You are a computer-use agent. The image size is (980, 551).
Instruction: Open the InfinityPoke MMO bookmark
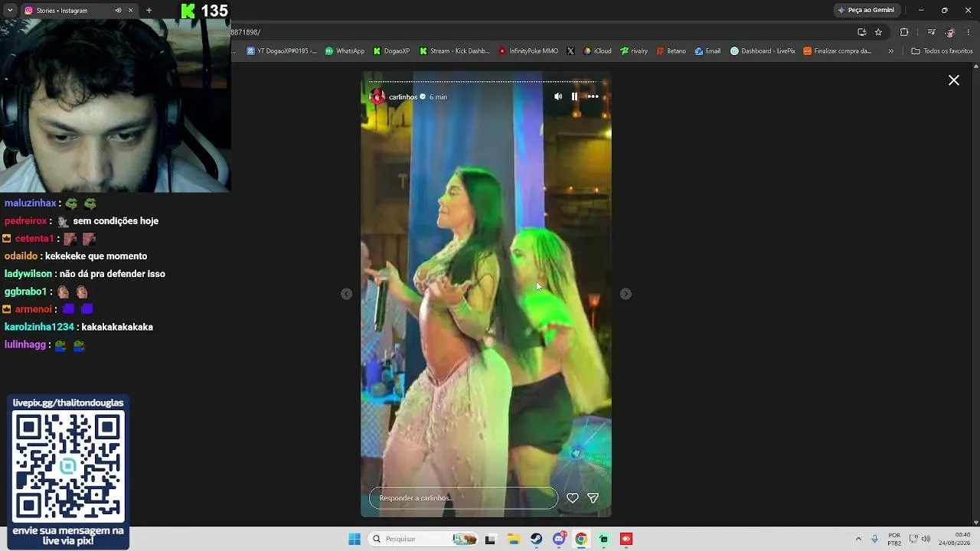point(528,51)
